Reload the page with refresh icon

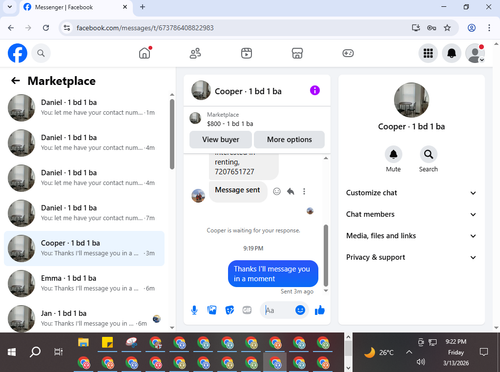pos(46,28)
